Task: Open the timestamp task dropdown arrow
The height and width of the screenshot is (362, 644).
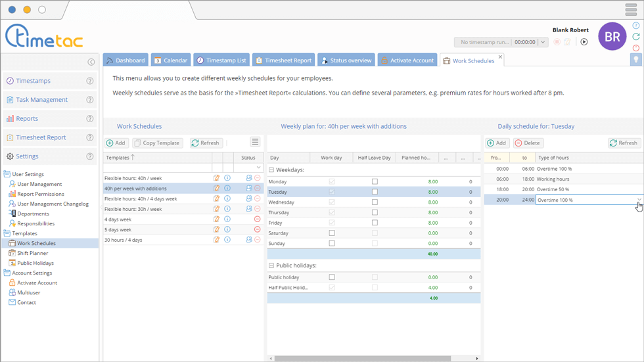Action: point(543,42)
